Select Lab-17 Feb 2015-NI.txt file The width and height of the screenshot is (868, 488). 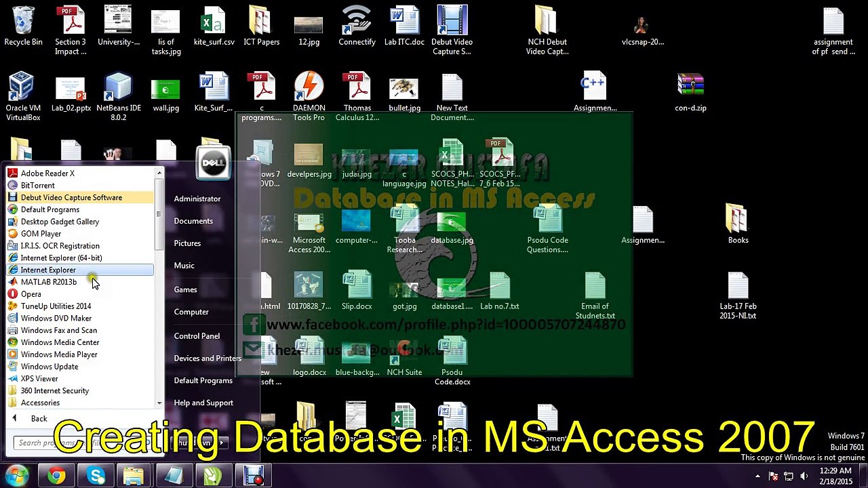click(x=738, y=296)
